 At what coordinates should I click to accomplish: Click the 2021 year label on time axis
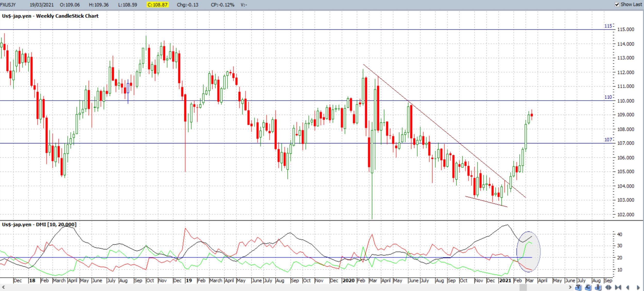point(505,280)
